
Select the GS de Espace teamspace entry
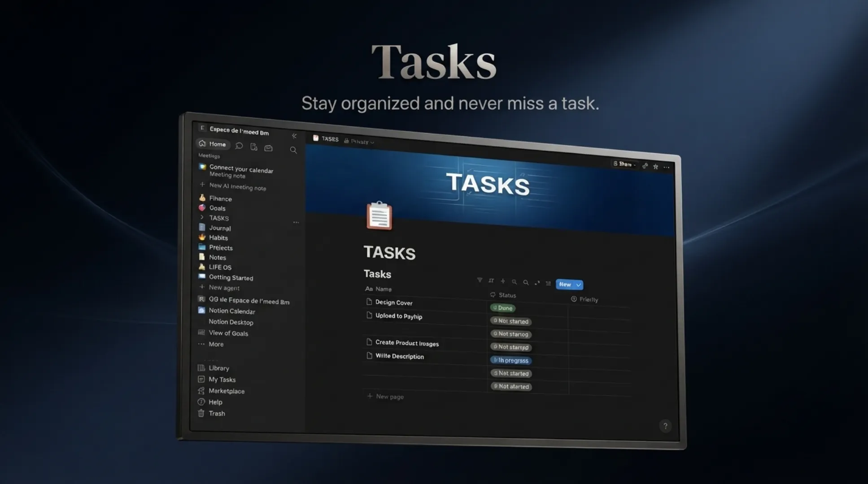pos(249,301)
